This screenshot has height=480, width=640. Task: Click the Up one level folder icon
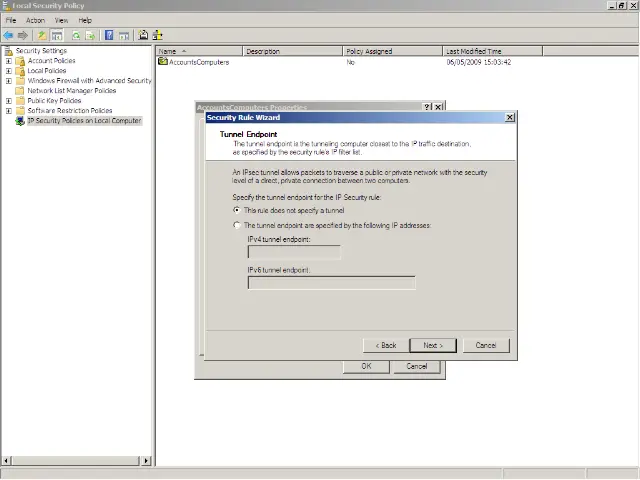tap(42, 35)
